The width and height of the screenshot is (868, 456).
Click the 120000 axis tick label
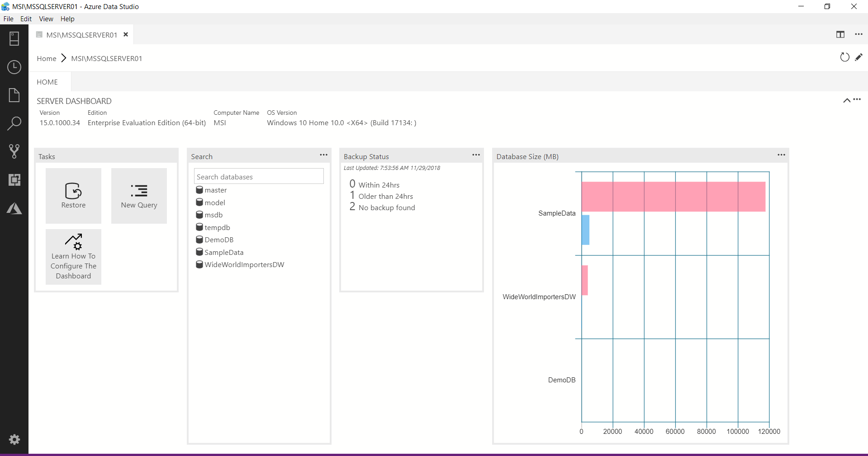769,432
